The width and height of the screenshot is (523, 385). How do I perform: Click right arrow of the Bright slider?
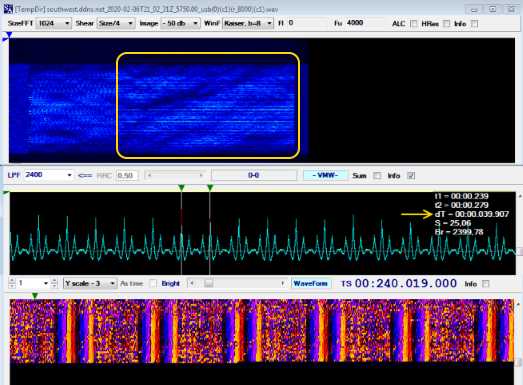coord(283,283)
